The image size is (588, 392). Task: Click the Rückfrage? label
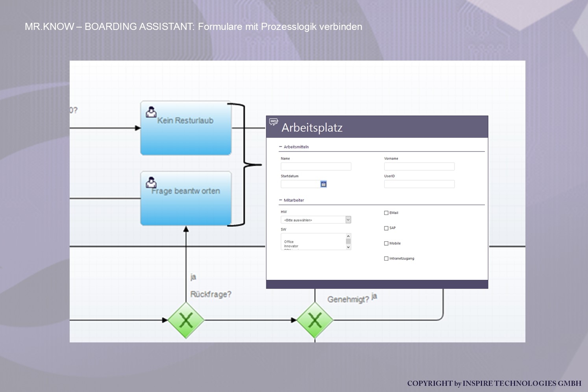[211, 294]
